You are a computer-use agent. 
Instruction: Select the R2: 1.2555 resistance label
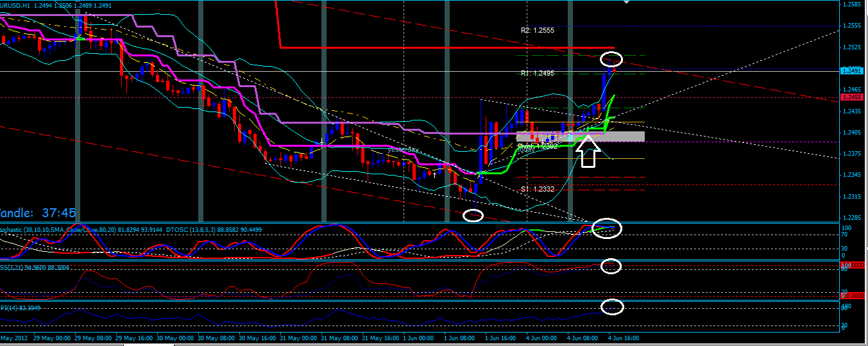point(537,30)
